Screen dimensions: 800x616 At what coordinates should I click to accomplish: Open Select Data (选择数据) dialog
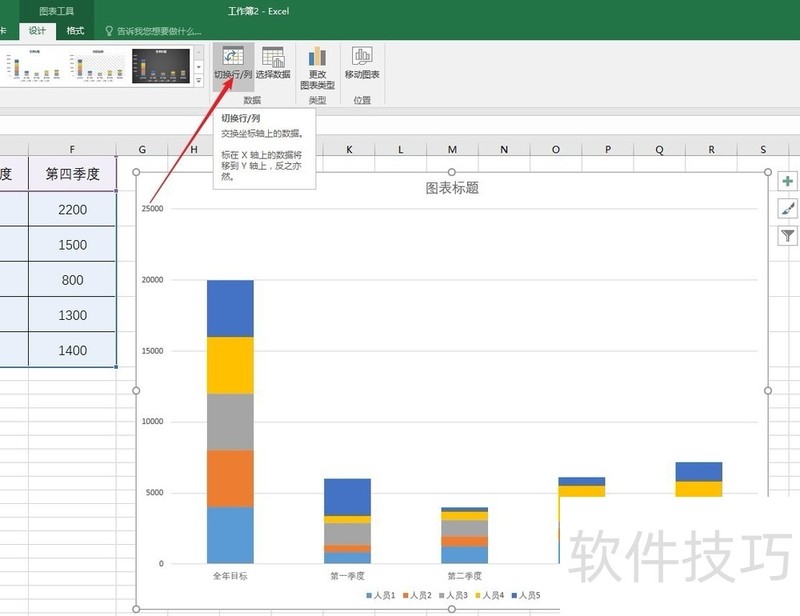pos(273,62)
